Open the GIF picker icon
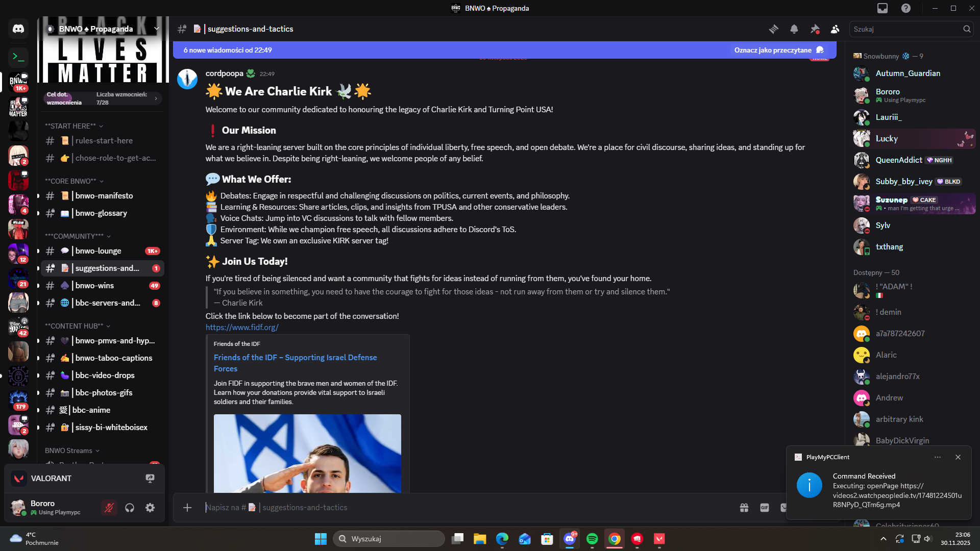980x551 pixels. click(765, 508)
